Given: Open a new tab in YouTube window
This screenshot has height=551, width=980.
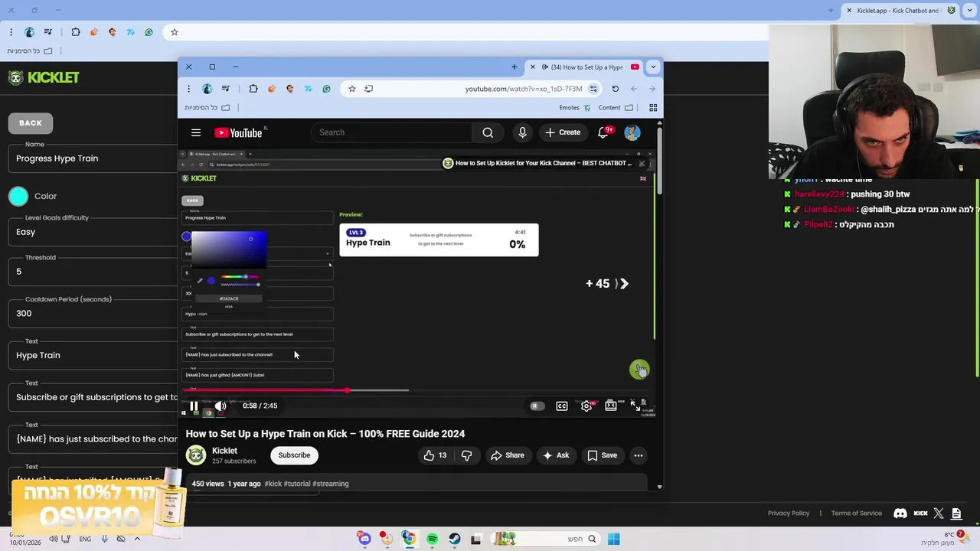Looking at the screenshot, I should tap(514, 67).
